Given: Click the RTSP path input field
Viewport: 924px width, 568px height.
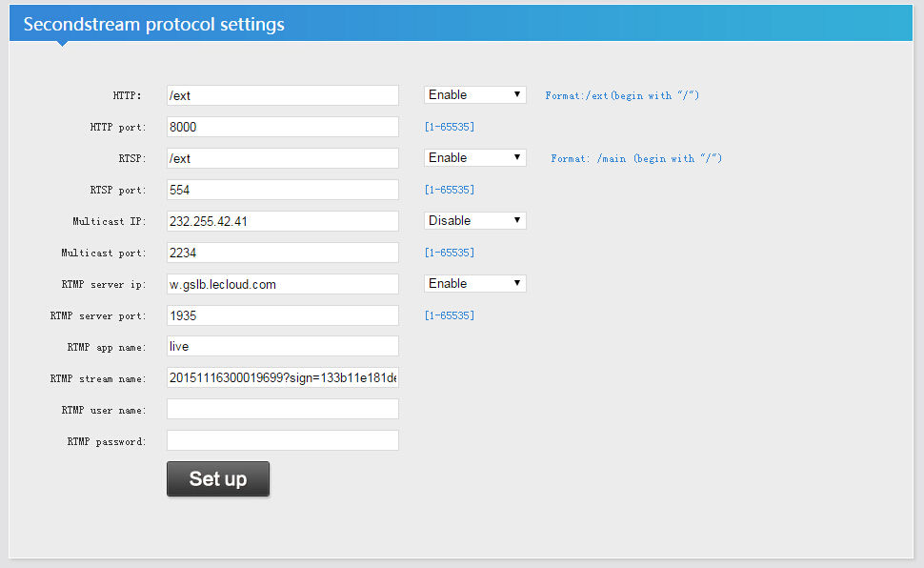Looking at the screenshot, I should [x=282, y=158].
